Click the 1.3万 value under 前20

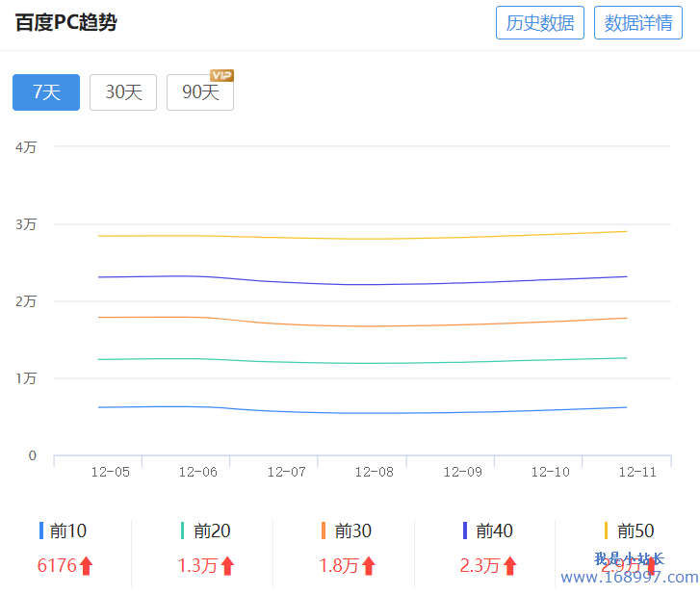(197, 565)
